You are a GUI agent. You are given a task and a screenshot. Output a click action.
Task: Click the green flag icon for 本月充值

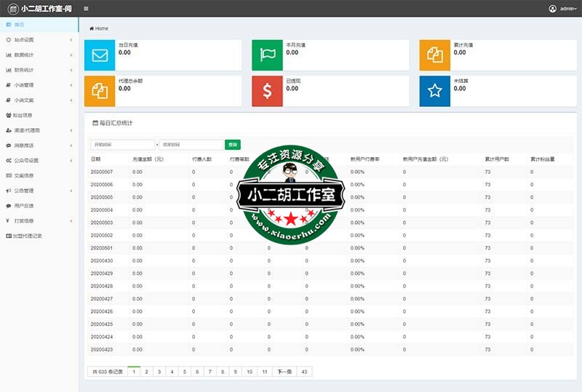click(267, 55)
